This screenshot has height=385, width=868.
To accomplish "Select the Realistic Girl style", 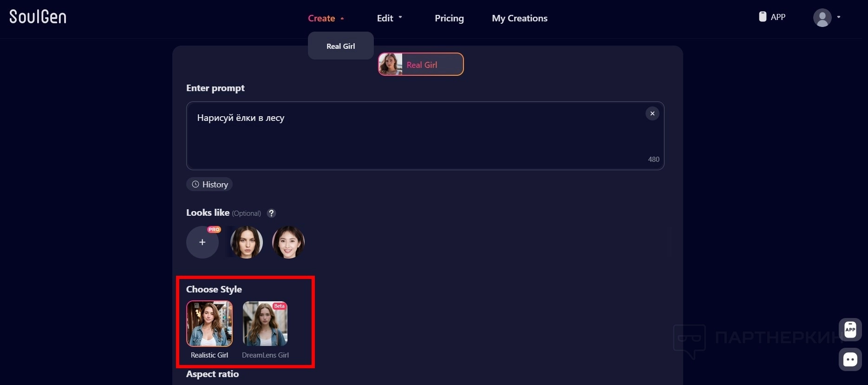I will [209, 324].
